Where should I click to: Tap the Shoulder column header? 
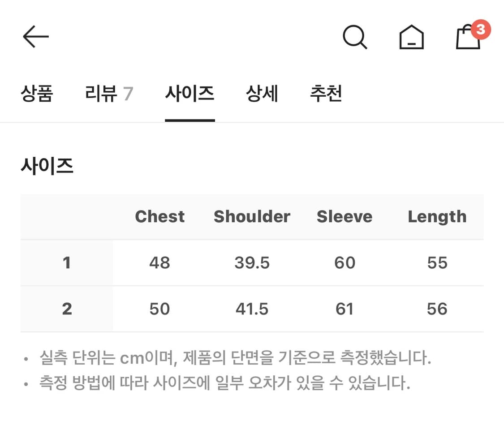252,217
